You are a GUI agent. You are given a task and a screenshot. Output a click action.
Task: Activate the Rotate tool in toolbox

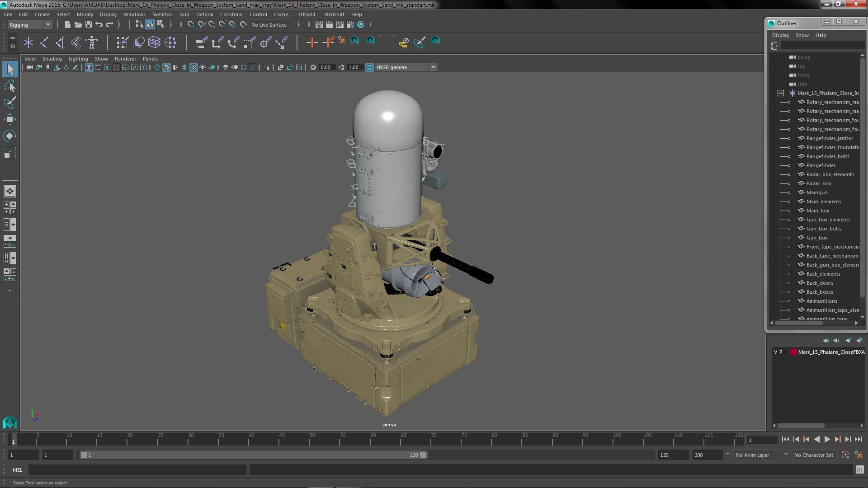pos(10,136)
